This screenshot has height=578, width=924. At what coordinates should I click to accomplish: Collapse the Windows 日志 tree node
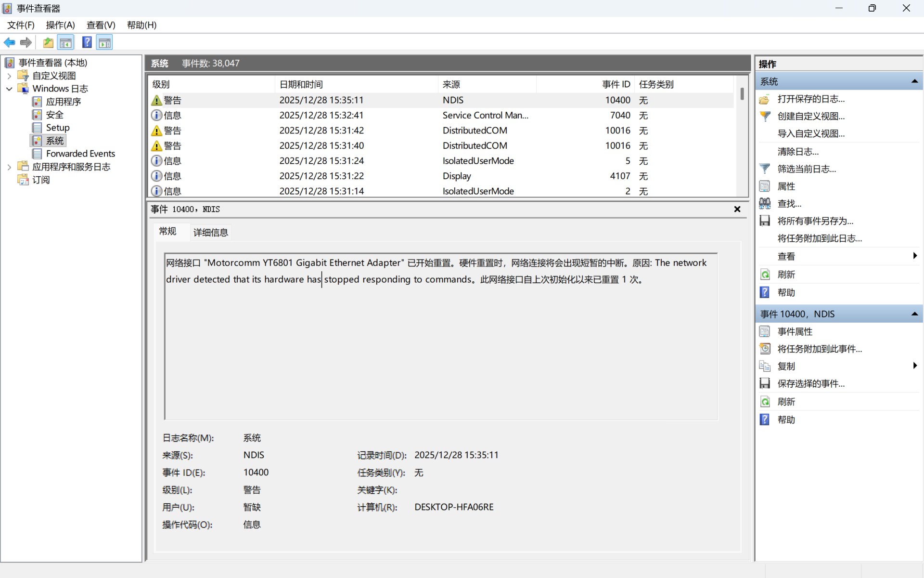9,89
